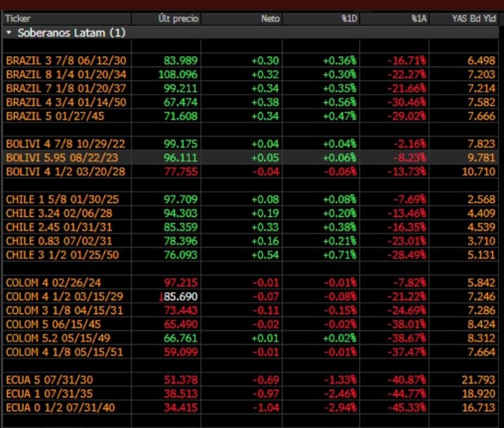Click yearly change -30.46%
504x428 pixels.
[x=407, y=102]
